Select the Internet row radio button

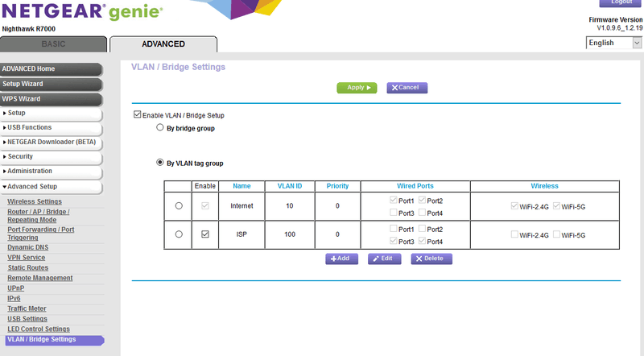click(179, 205)
